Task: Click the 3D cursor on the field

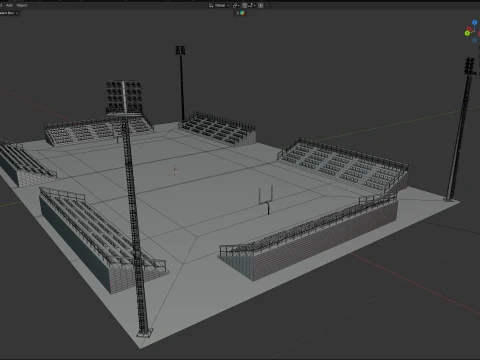Action: [175, 170]
